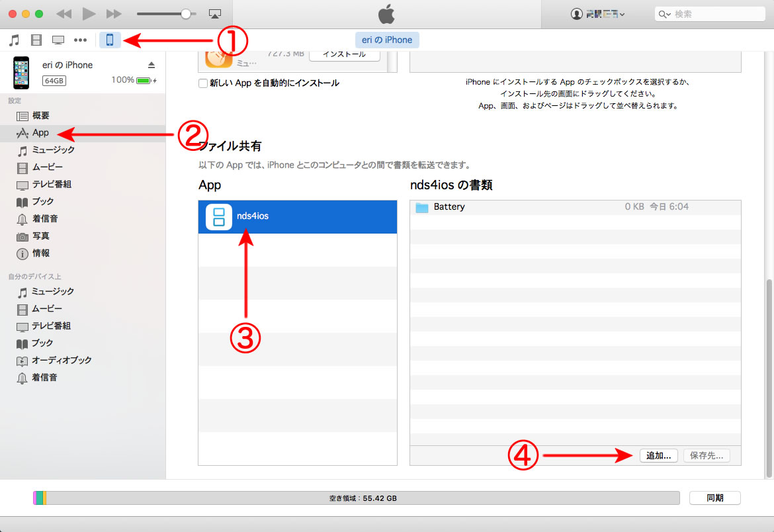Adjust the volume slider knob
This screenshot has height=532, width=774.
point(186,14)
